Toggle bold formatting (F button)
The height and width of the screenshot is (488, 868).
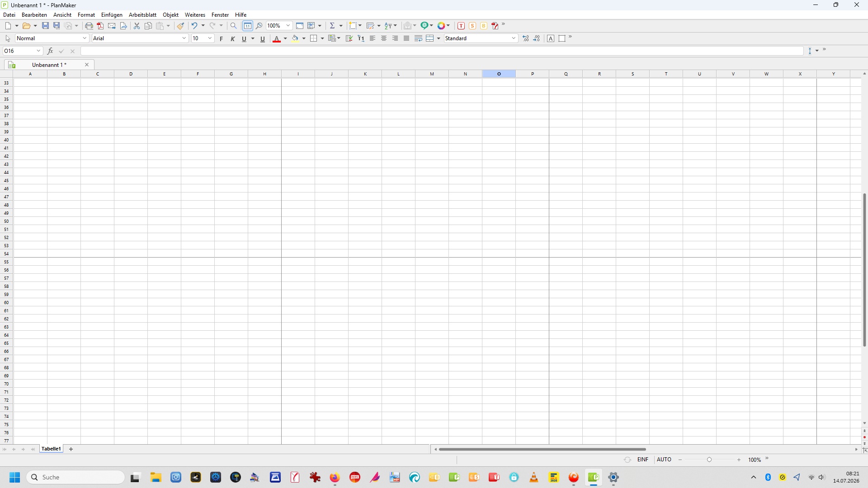click(x=221, y=38)
